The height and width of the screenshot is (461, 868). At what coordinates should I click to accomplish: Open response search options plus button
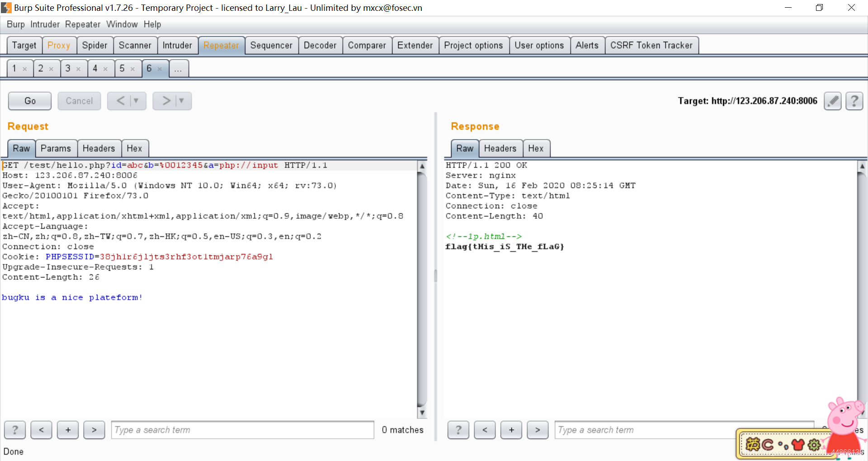(511, 430)
